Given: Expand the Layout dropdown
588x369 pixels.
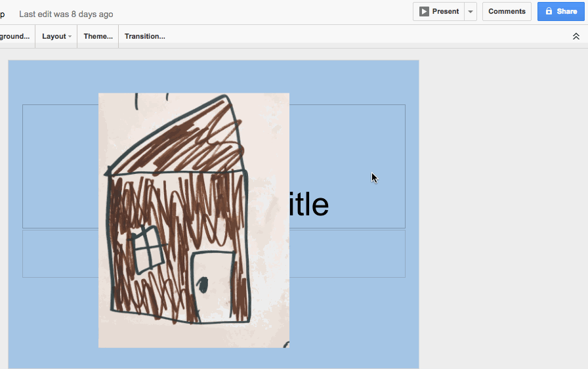Looking at the screenshot, I should point(56,37).
